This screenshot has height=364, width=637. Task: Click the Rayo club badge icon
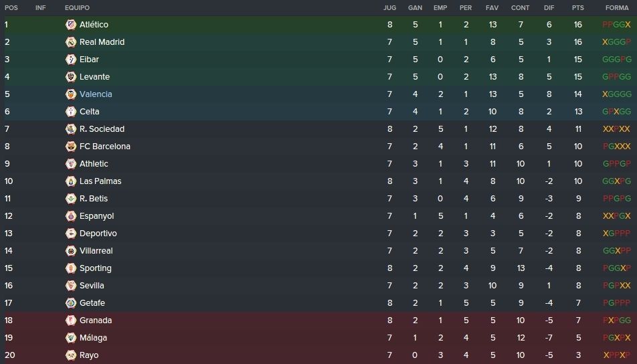(x=71, y=355)
